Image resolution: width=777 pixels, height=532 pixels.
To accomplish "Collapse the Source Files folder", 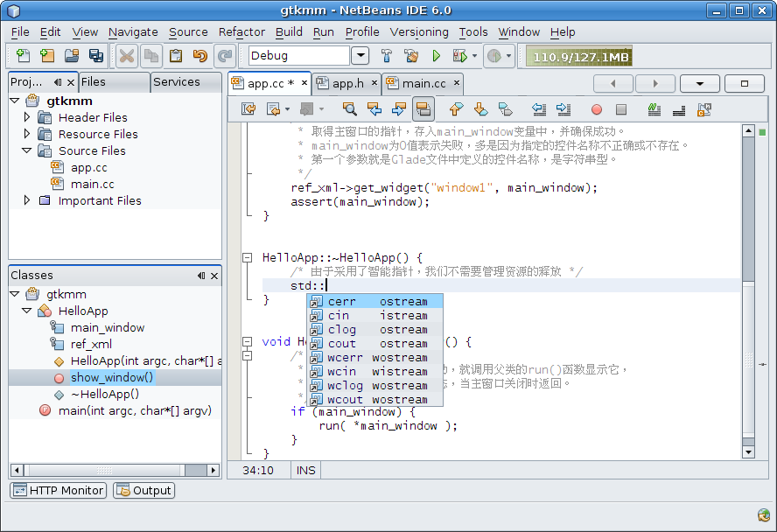I will coord(27,150).
